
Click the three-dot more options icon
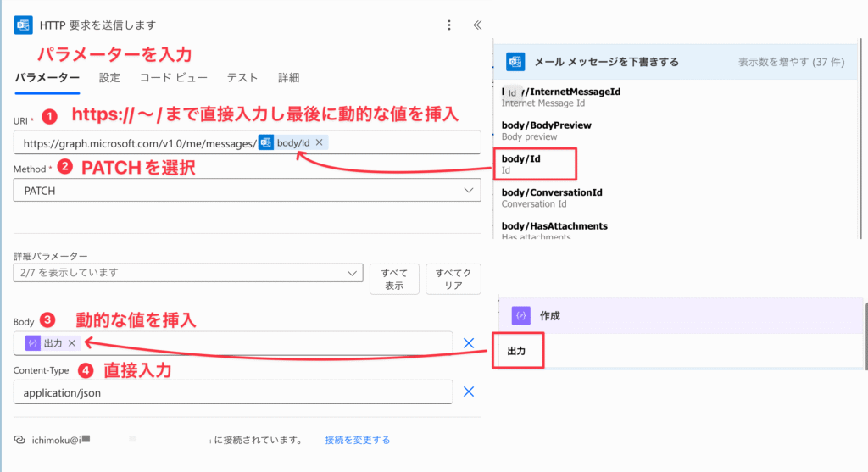click(449, 25)
